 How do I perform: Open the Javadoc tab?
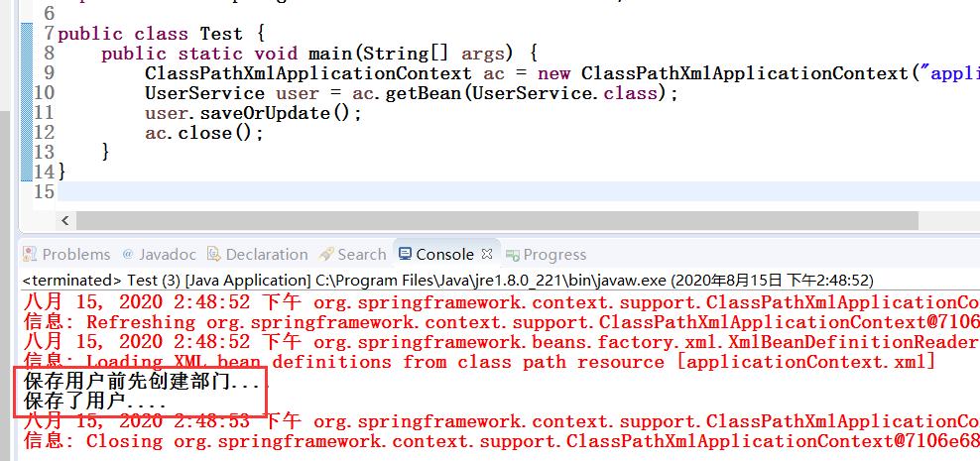point(160,254)
